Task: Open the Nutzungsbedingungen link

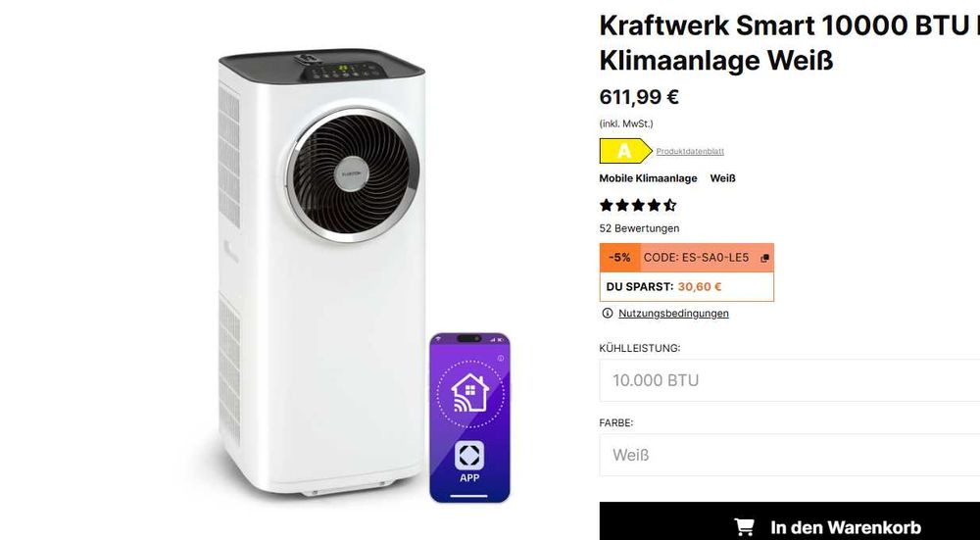Action: click(x=673, y=314)
